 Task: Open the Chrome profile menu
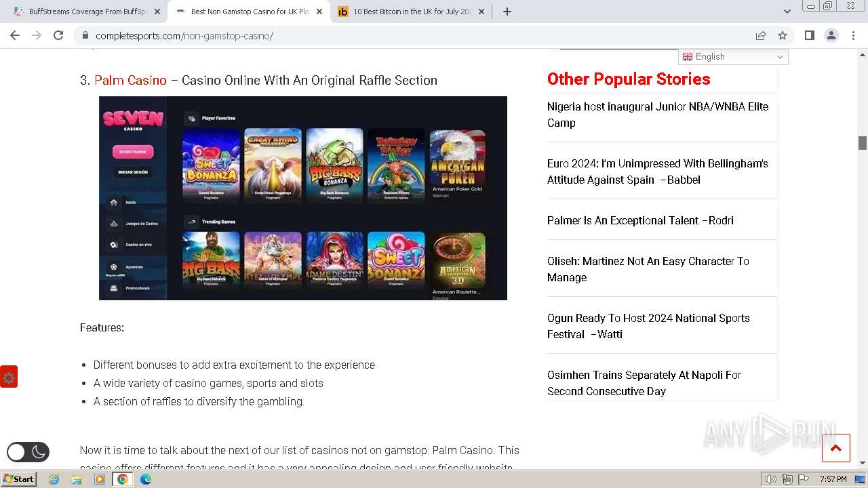coord(831,35)
